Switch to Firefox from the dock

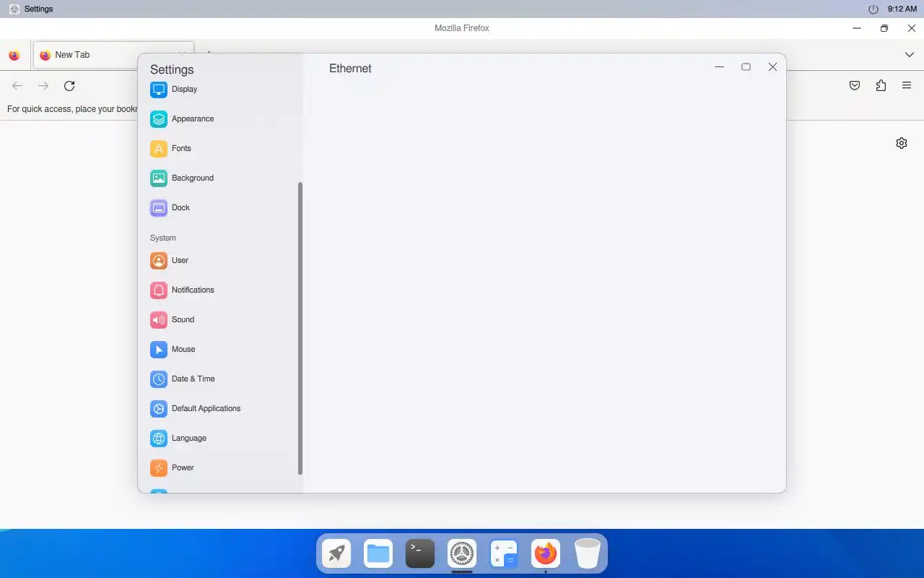[546, 554]
